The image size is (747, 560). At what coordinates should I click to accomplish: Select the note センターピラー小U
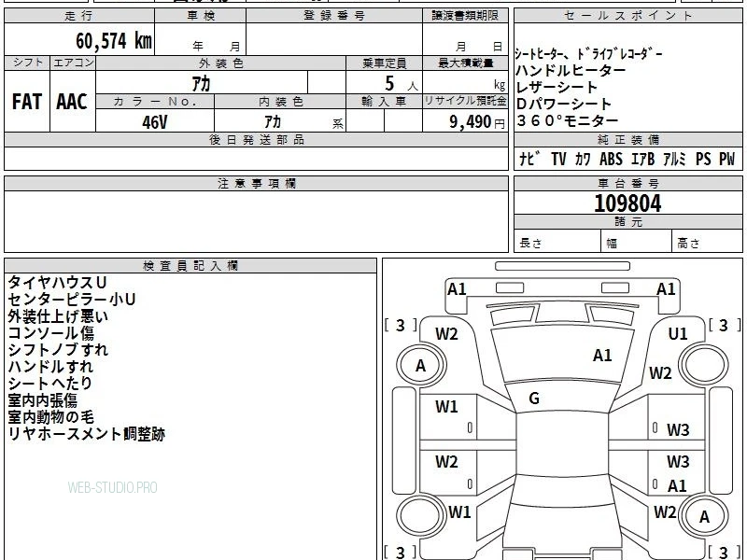[x=72, y=299]
